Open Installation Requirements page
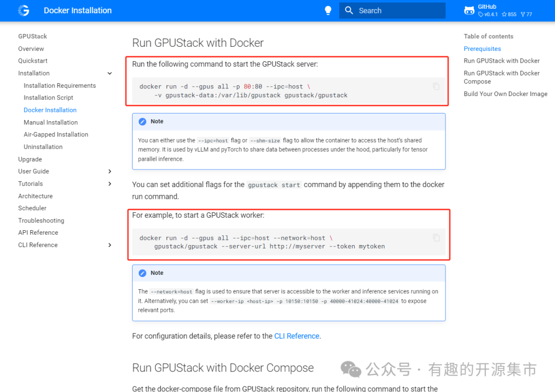The width and height of the screenshot is (555, 392). [60, 86]
